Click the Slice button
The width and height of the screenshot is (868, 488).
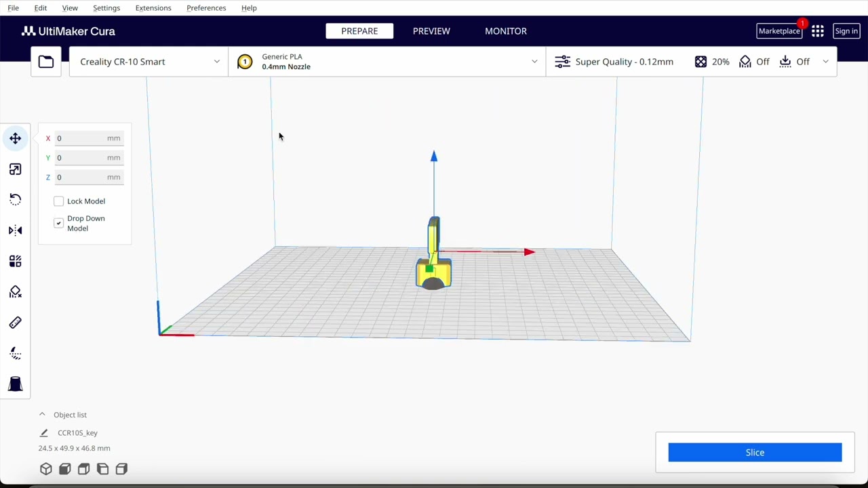click(x=755, y=453)
